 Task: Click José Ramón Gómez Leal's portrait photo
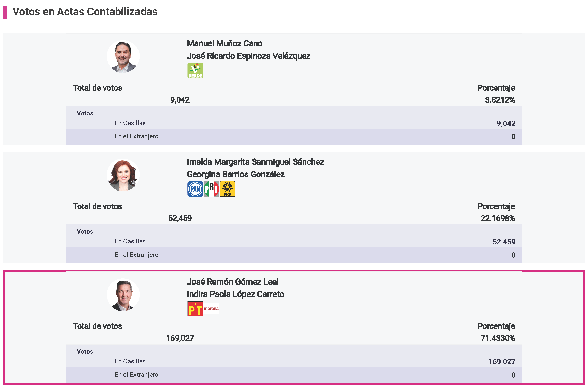[x=123, y=295]
